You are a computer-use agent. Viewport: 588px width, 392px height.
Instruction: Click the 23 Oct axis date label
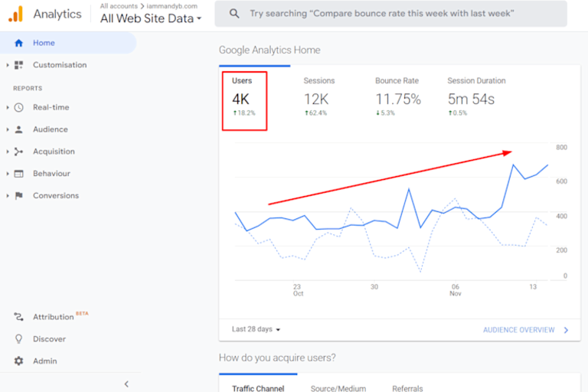pyautogui.click(x=298, y=290)
